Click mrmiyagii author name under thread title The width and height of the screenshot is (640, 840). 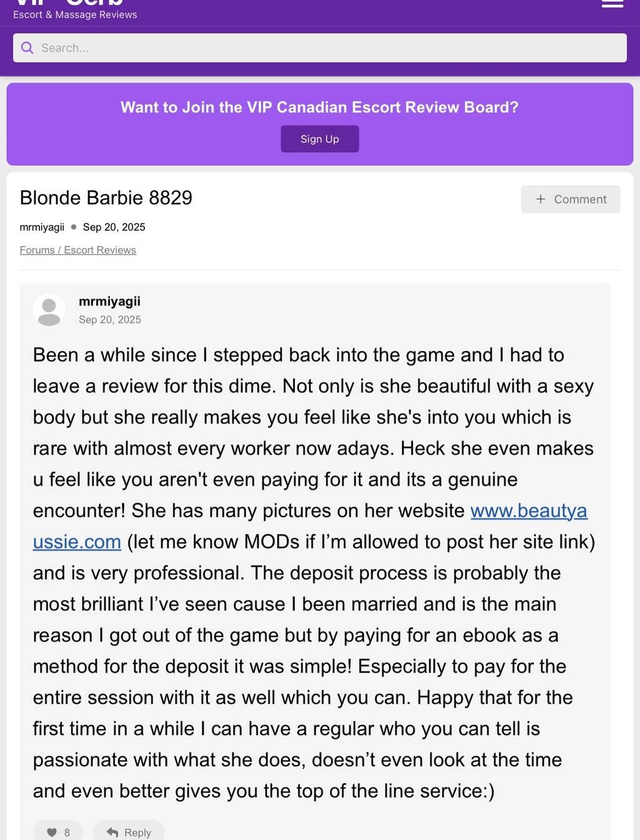42,227
